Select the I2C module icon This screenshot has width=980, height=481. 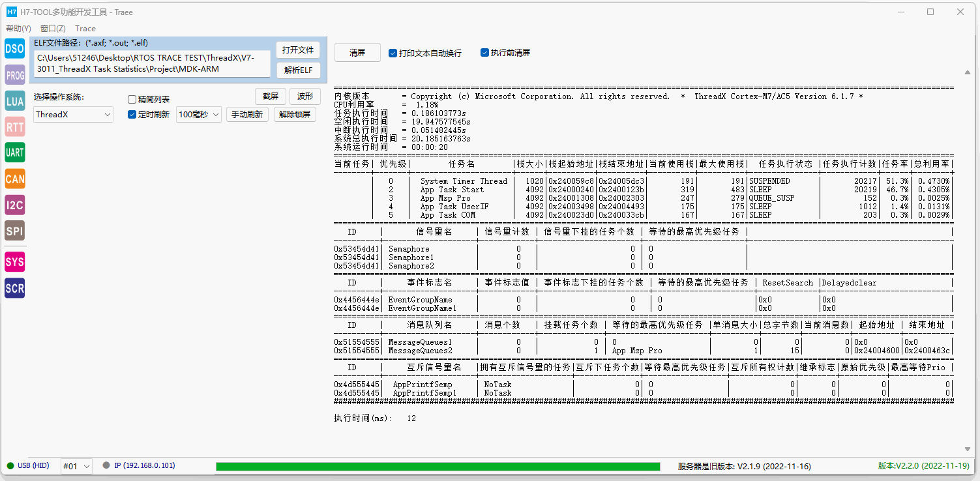(14, 205)
